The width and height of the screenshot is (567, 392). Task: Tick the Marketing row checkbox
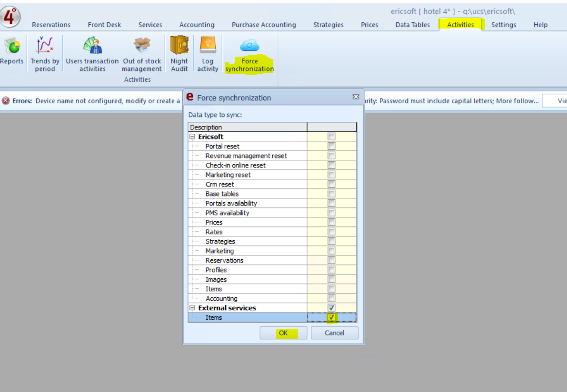tap(331, 251)
